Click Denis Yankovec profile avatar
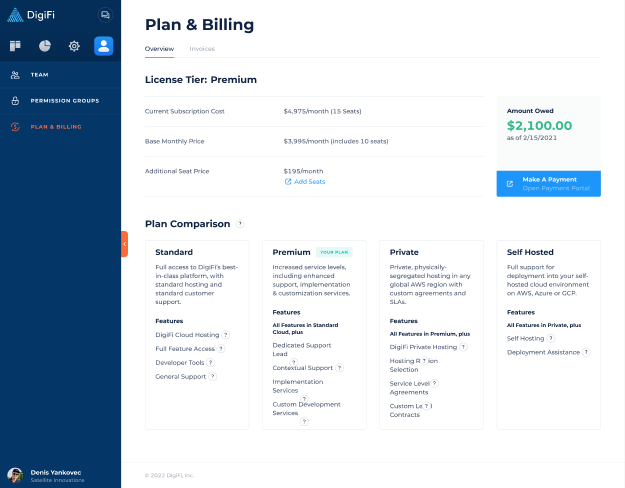 15,475
